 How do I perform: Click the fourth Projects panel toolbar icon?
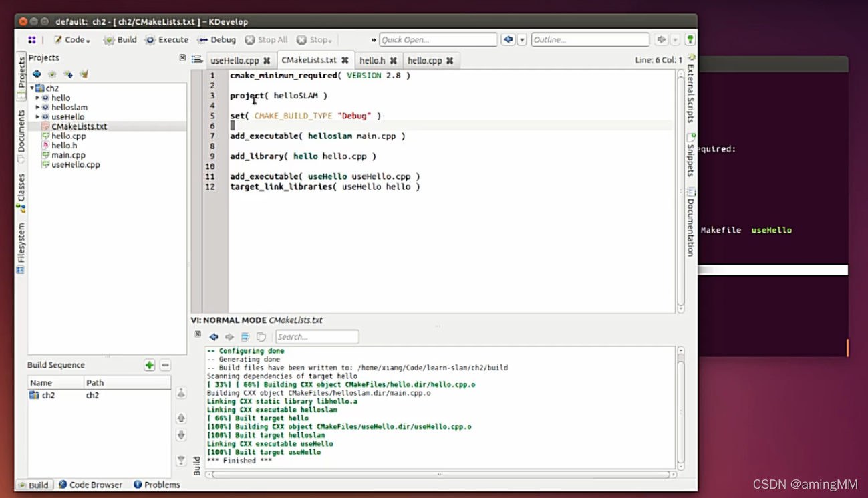[84, 74]
